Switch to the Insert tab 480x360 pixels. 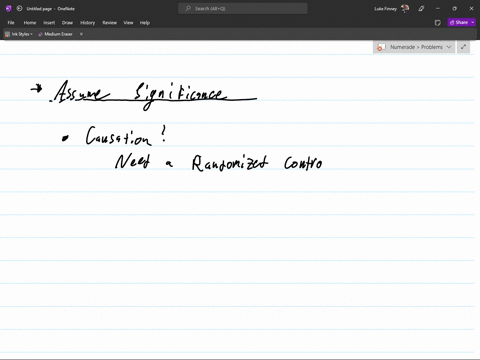tap(49, 23)
